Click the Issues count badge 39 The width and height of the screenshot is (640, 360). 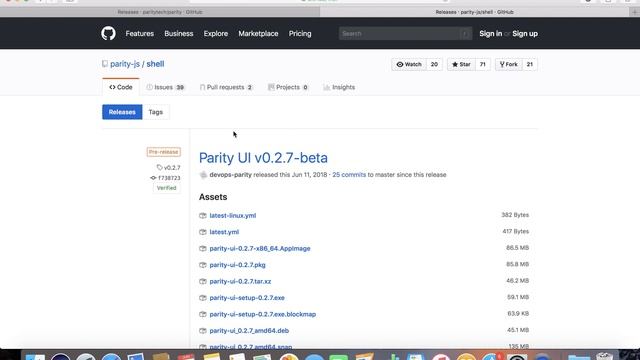(x=180, y=87)
